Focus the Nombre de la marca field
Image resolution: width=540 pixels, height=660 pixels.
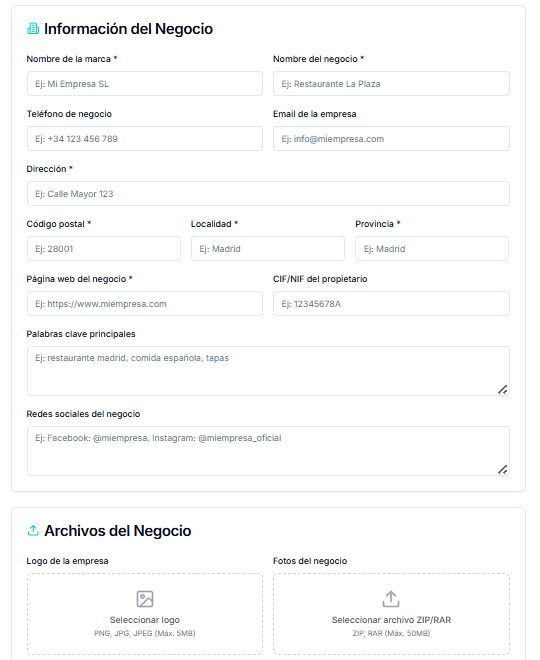pyautogui.click(x=145, y=84)
